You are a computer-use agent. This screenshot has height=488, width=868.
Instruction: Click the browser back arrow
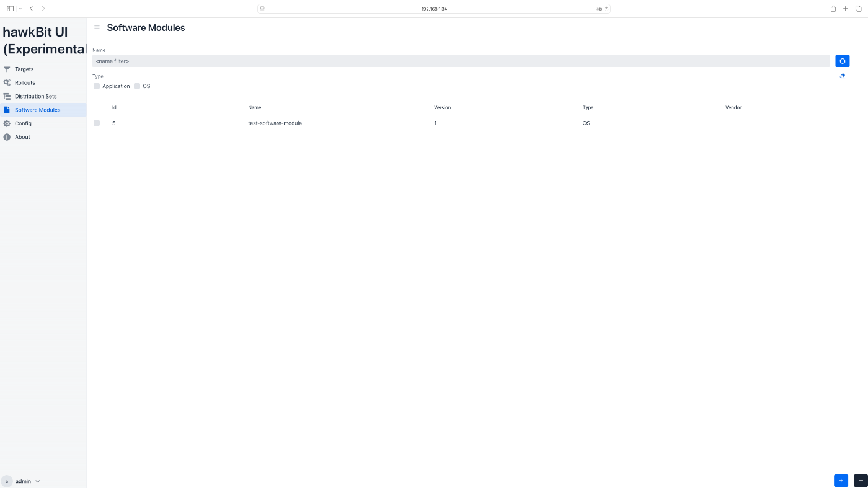pos(32,9)
